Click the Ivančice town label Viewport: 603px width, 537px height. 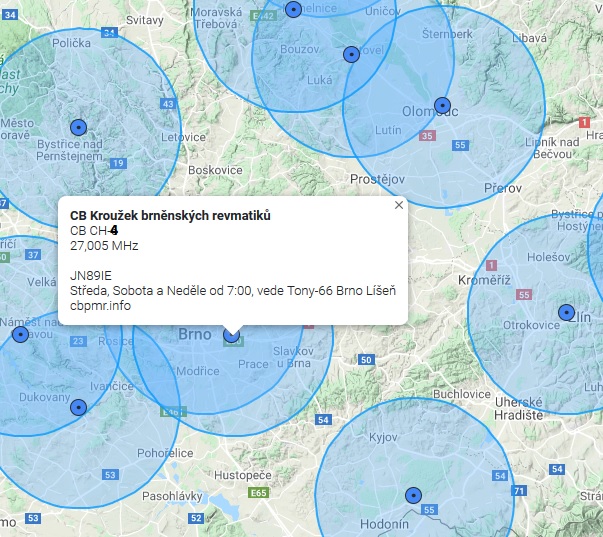tap(112, 386)
